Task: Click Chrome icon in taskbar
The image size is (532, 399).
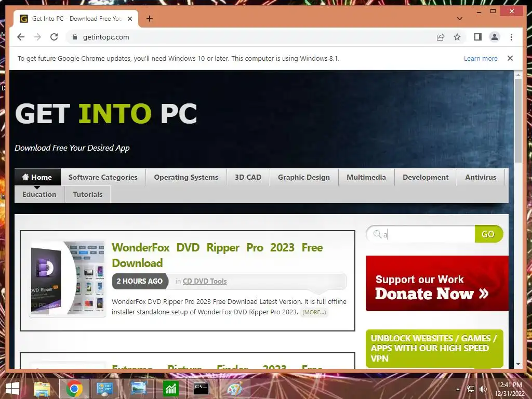Action: point(74,389)
